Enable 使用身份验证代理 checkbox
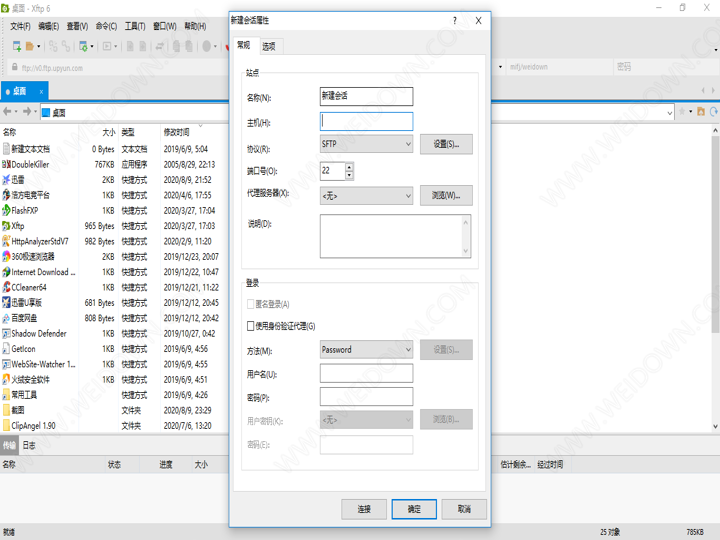The image size is (720, 540). [x=251, y=326]
